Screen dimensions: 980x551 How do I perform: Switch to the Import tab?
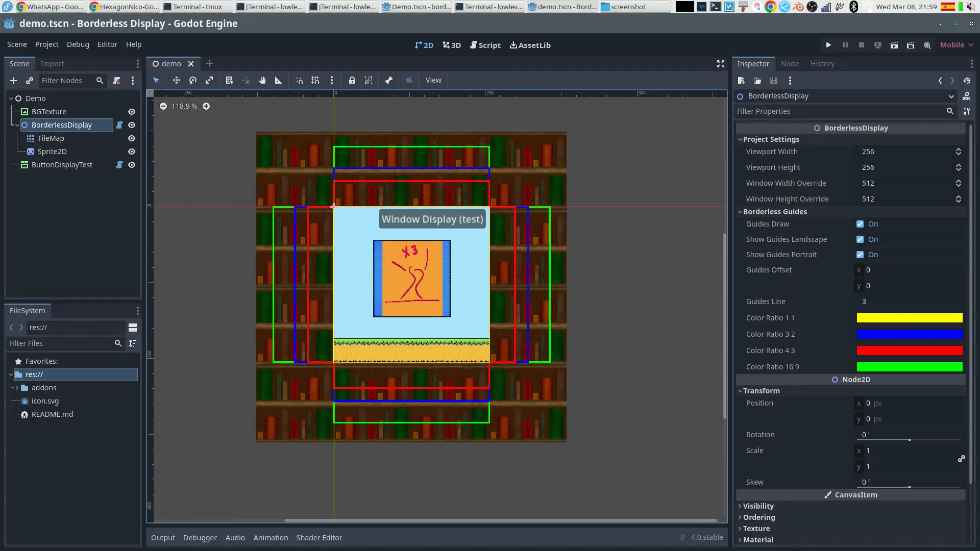point(52,64)
